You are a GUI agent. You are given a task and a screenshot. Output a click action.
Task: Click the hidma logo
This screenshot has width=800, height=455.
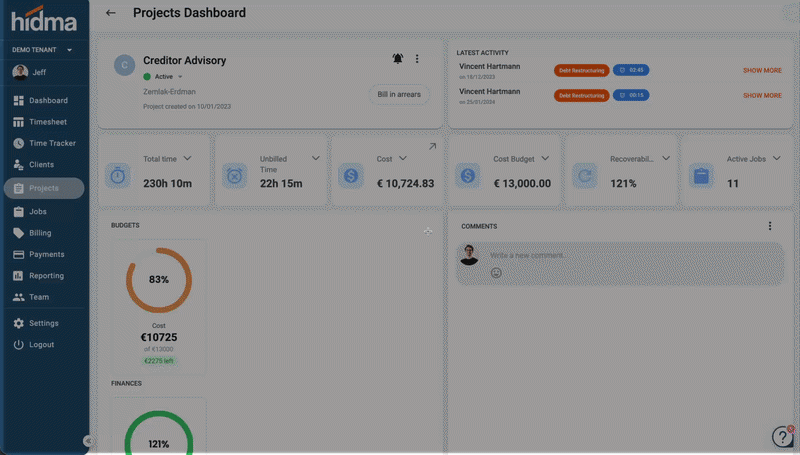click(44, 19)
